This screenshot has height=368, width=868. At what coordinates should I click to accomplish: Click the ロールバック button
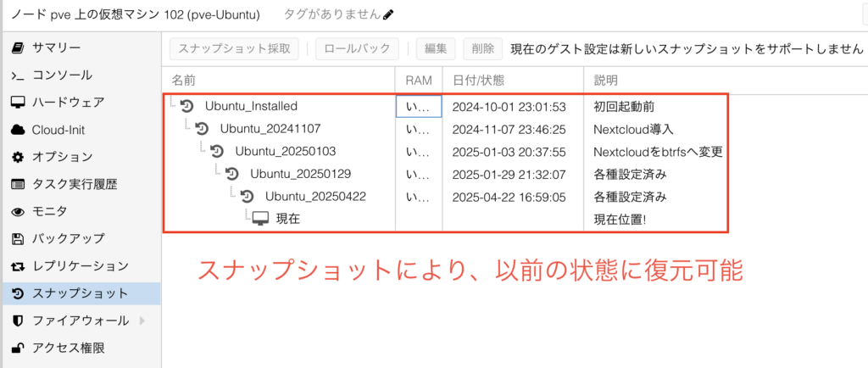[357, 49]
